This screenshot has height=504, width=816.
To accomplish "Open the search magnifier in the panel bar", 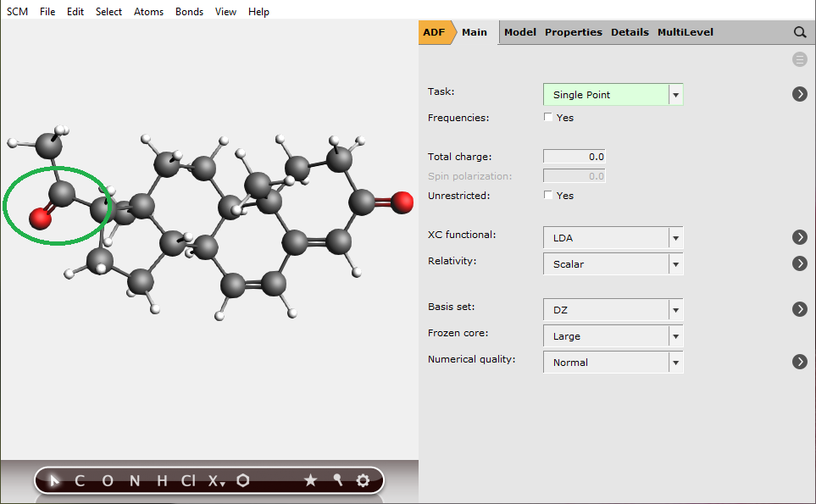I will coord(799,32).
